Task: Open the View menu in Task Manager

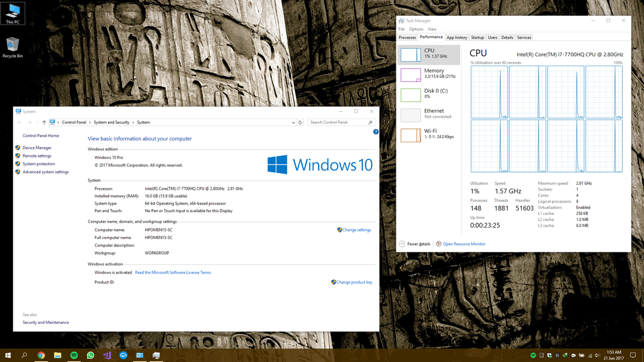Action: pos(432,29)
